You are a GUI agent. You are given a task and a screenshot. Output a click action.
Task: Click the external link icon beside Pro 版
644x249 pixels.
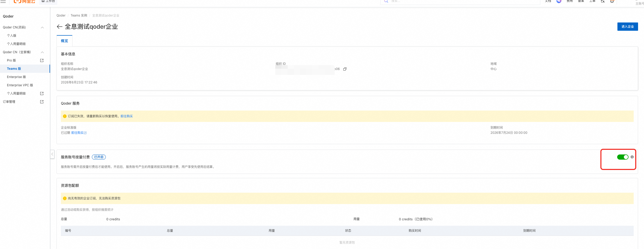coord(42,60)
